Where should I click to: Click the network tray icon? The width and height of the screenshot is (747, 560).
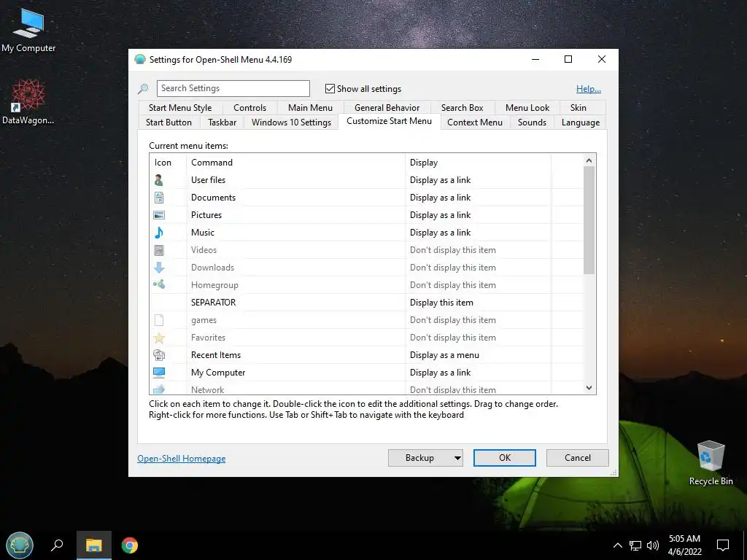point(635,545)
